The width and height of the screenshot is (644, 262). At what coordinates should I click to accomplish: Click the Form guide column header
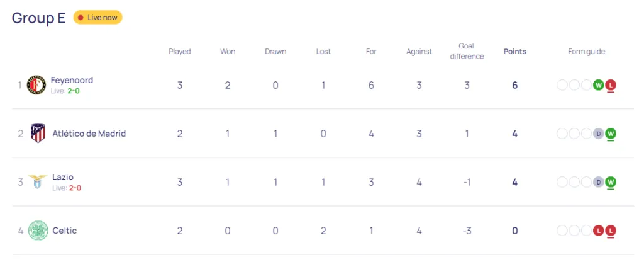pyautogui.click(x=586, y=52)
